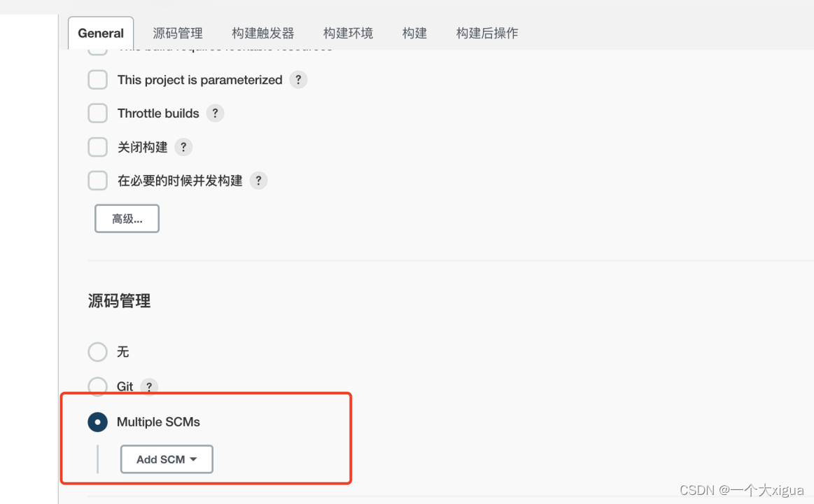Enable 'Throttle builds'
This screenshot has height=504, width=814.
pos(97,113)
